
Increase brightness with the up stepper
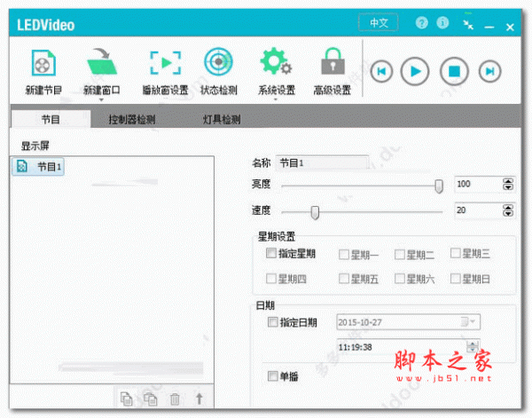508,181
